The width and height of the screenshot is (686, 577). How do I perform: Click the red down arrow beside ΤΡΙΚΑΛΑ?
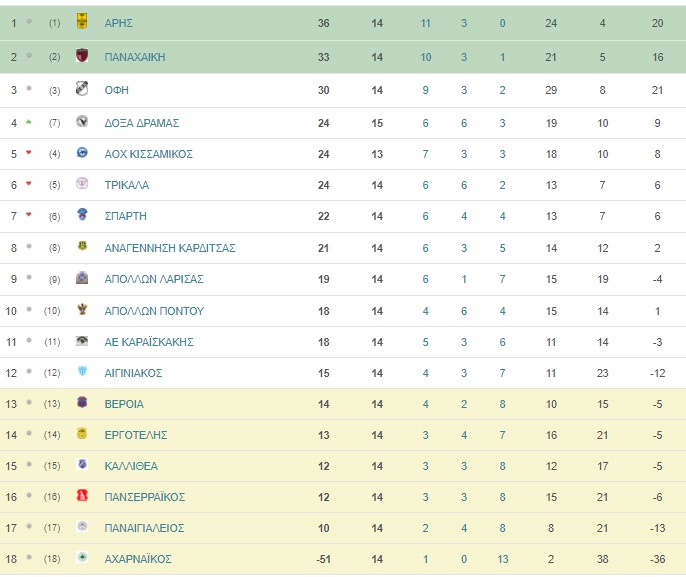click(x=28, y=184)
